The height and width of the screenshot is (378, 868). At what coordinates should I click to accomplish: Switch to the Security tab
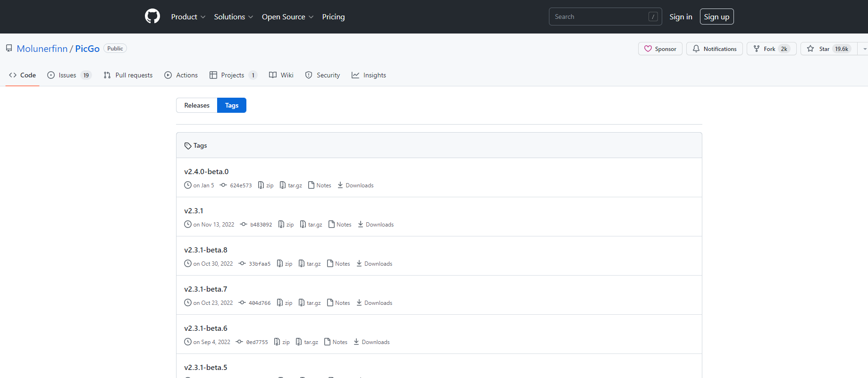click(x=322, y=75)
